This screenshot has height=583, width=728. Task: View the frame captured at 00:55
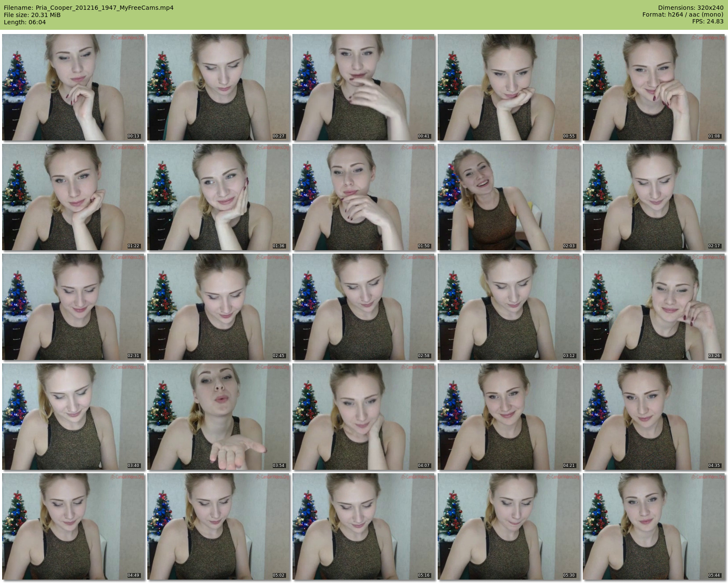[x=509, y=87]
